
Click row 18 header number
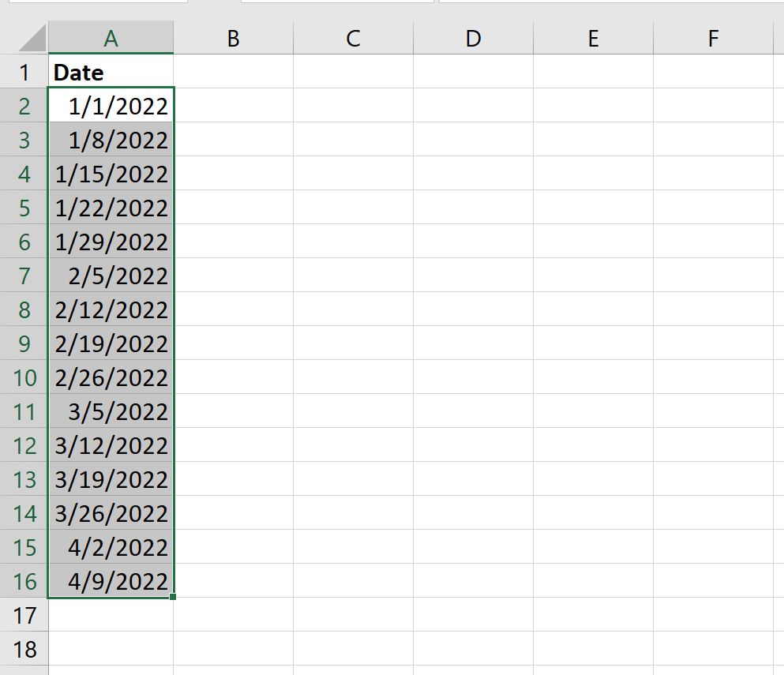click(x=24, y=649)
